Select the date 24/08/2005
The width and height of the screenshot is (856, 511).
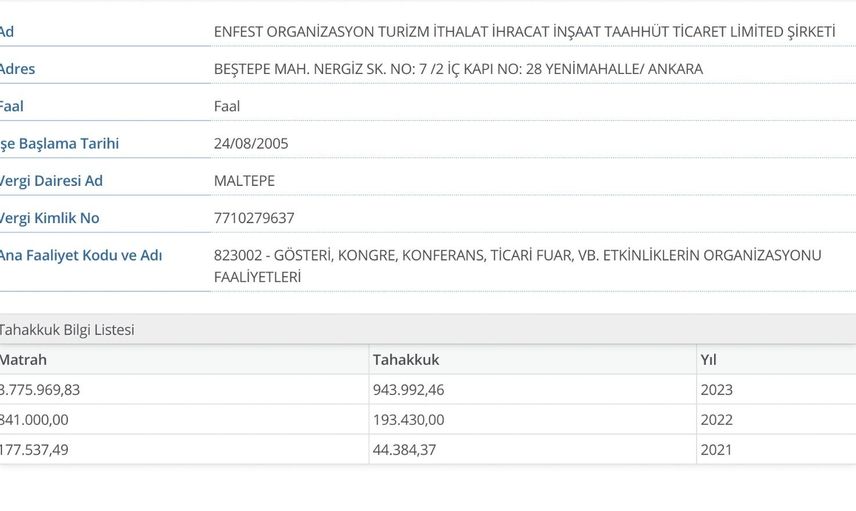[x=251, y=144]
